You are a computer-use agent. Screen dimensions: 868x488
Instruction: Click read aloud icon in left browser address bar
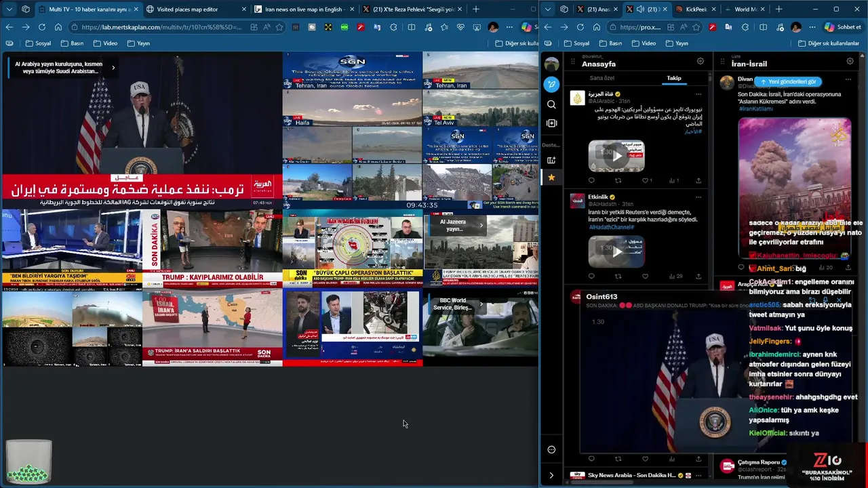pos(267,27)
